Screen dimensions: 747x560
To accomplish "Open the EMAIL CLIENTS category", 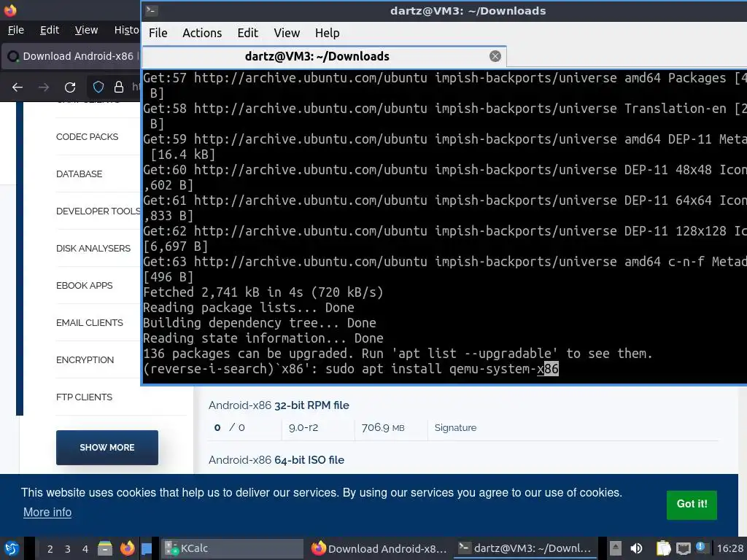I will click(x=90, y=323).
